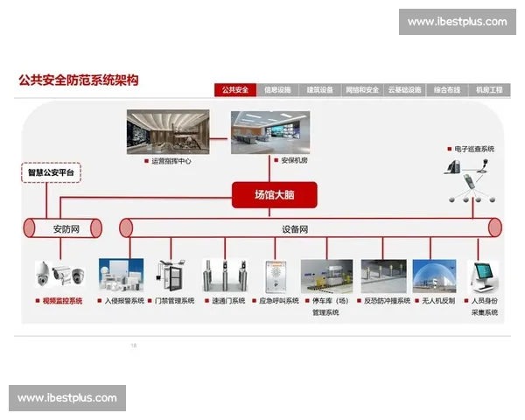
Task: Switch to the 云基础设施 tab
Action: [404, 90]
